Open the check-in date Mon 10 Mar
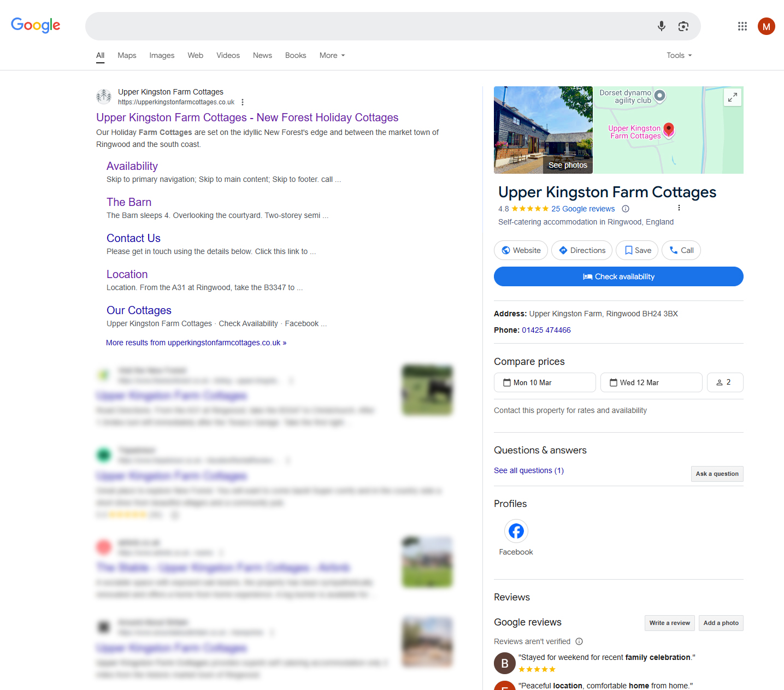 (545, 382)
